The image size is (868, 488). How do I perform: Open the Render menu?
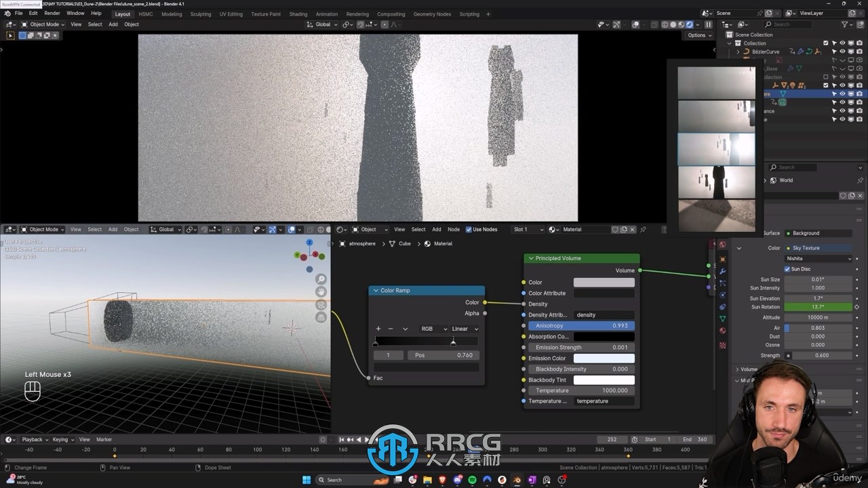coord(52,14)
